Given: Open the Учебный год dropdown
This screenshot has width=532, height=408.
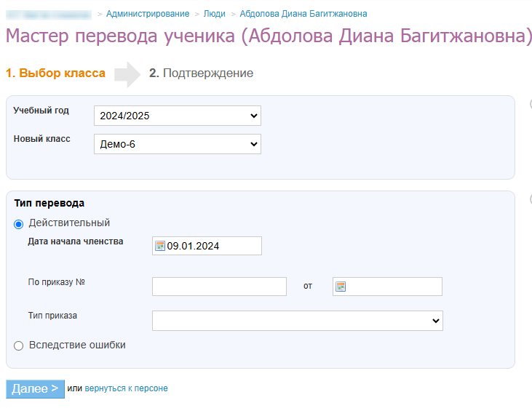Looking at the screenshot, I should tap(177, 116).
